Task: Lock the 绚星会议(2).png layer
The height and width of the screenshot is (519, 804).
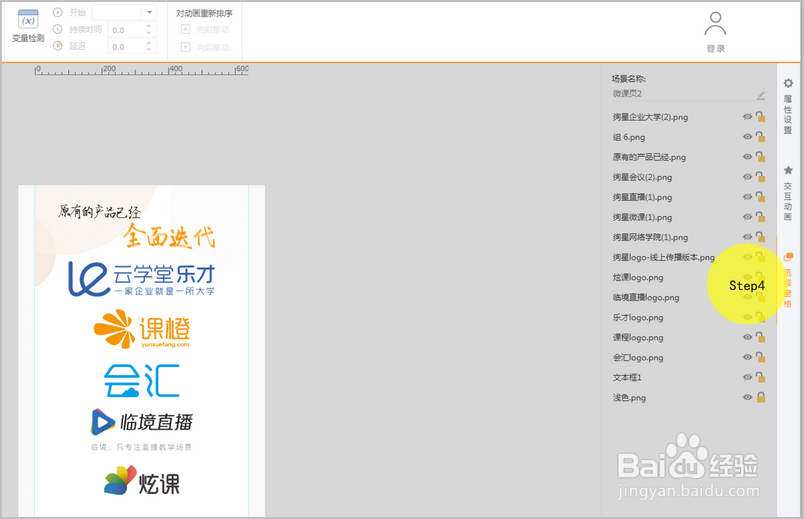Action: point(760,176)
